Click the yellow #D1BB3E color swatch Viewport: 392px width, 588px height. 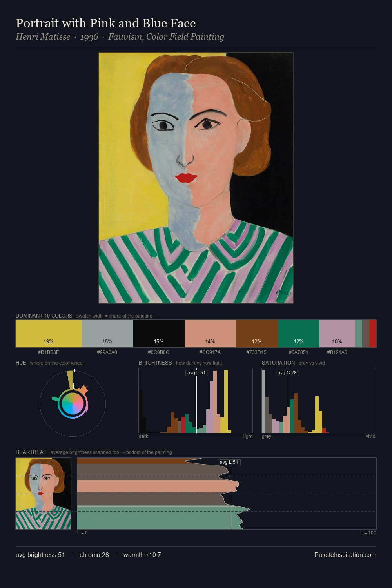[x=49, y=334]
